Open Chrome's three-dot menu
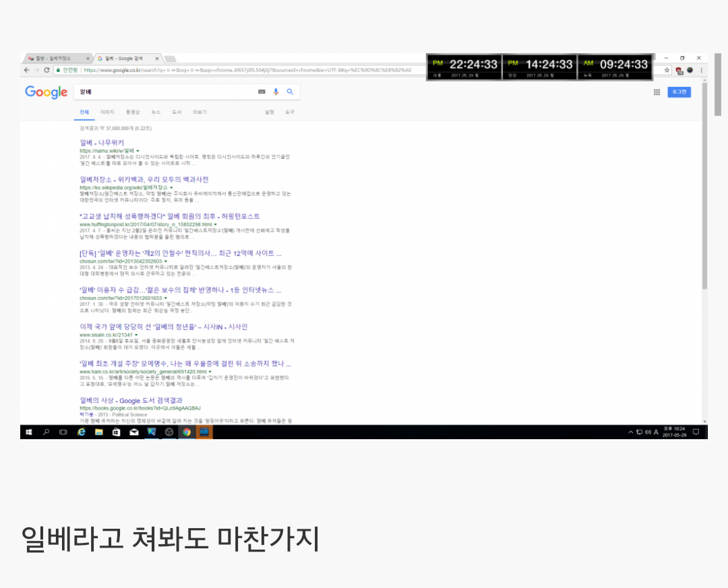This screenshot has width=728, height=588. click(701, 70)
